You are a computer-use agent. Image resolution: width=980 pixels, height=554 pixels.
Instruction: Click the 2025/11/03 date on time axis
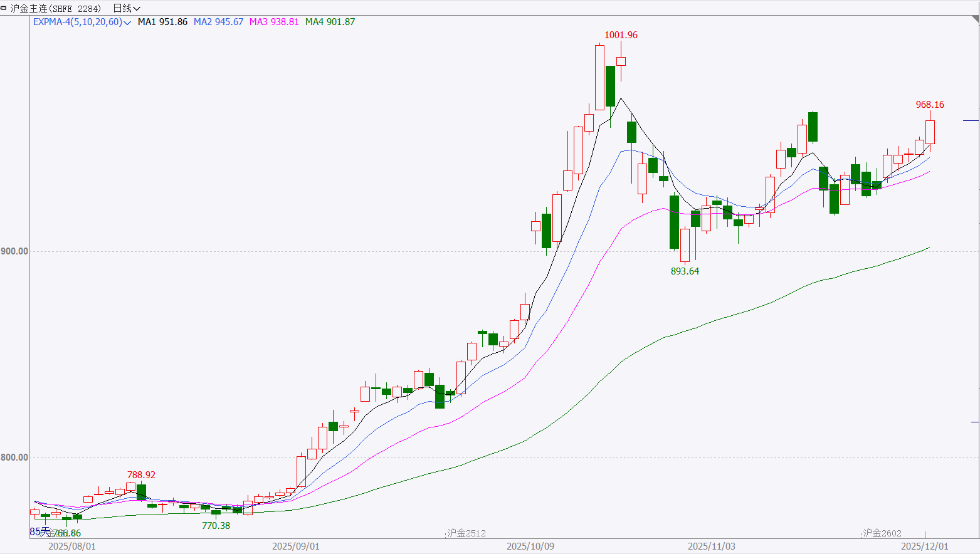712,546
